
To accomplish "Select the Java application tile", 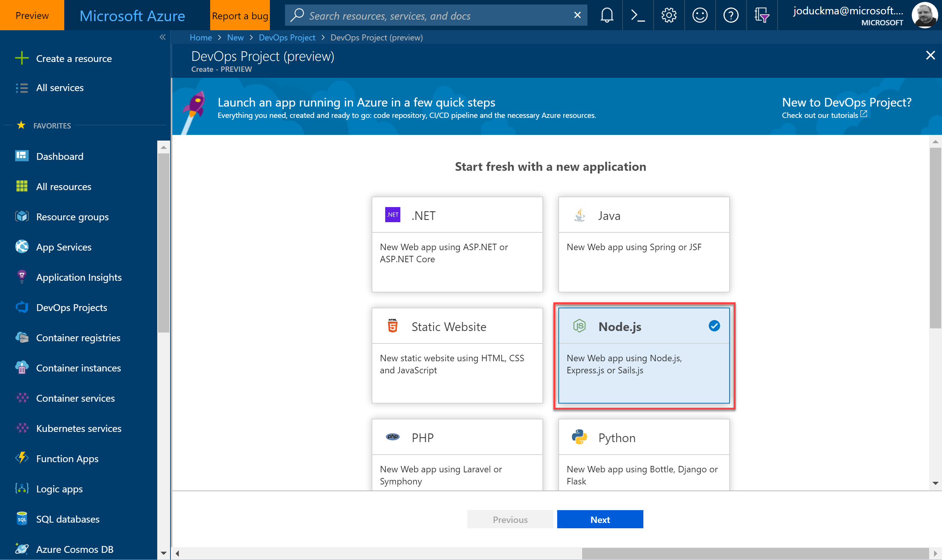I will [643, 244].
